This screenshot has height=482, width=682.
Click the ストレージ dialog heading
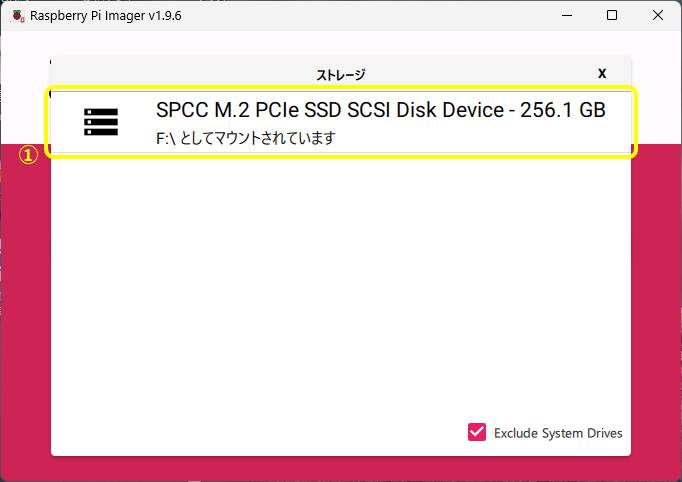(341, 74)
